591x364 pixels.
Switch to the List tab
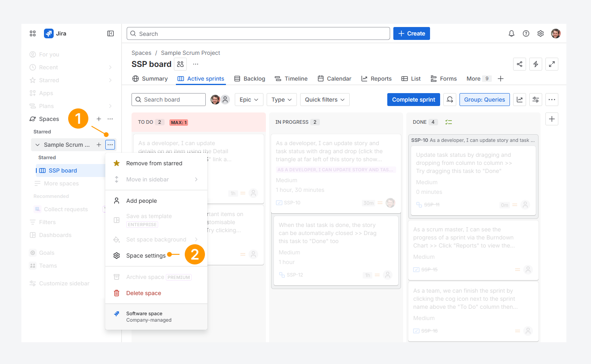tap(411, 79)
